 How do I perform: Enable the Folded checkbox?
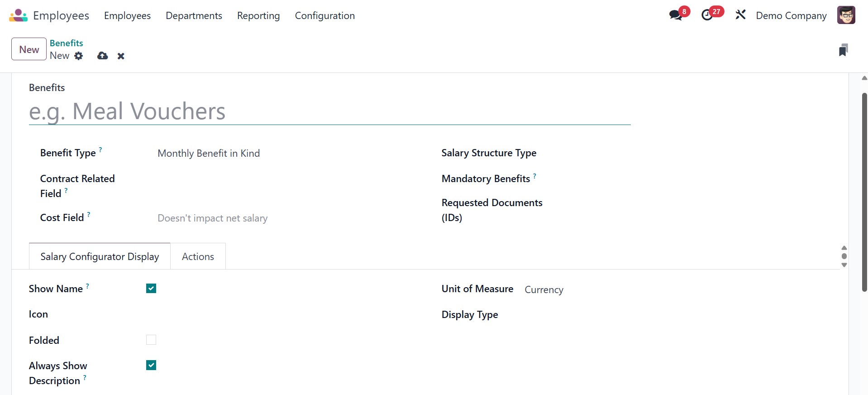[x=151, y=340]
